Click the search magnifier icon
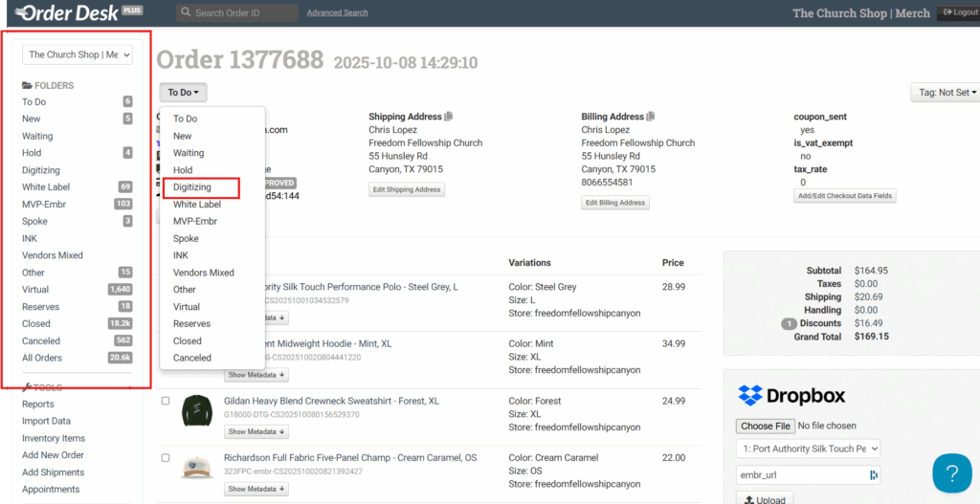This screenshot has width=980, height=504. 186,13
